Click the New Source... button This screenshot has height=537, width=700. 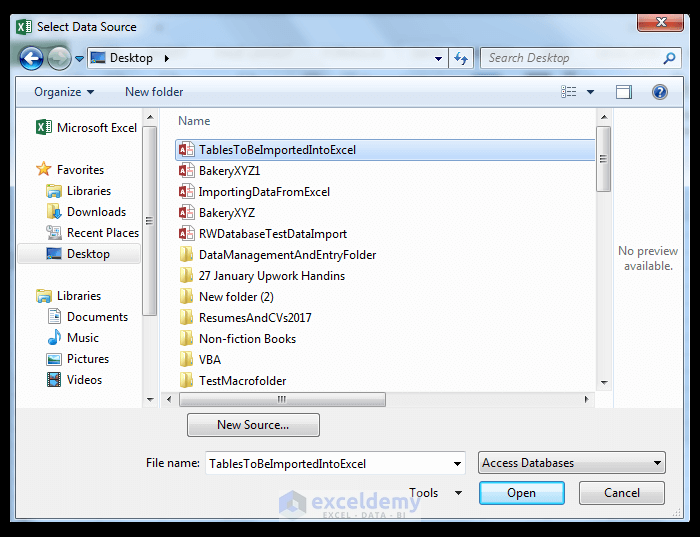[253, 425]
